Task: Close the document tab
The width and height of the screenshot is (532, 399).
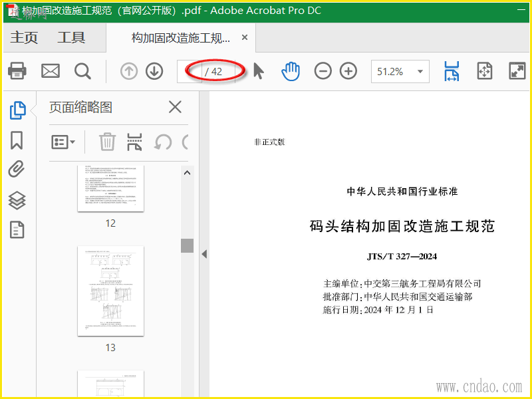Action: (x=245, y=37)
